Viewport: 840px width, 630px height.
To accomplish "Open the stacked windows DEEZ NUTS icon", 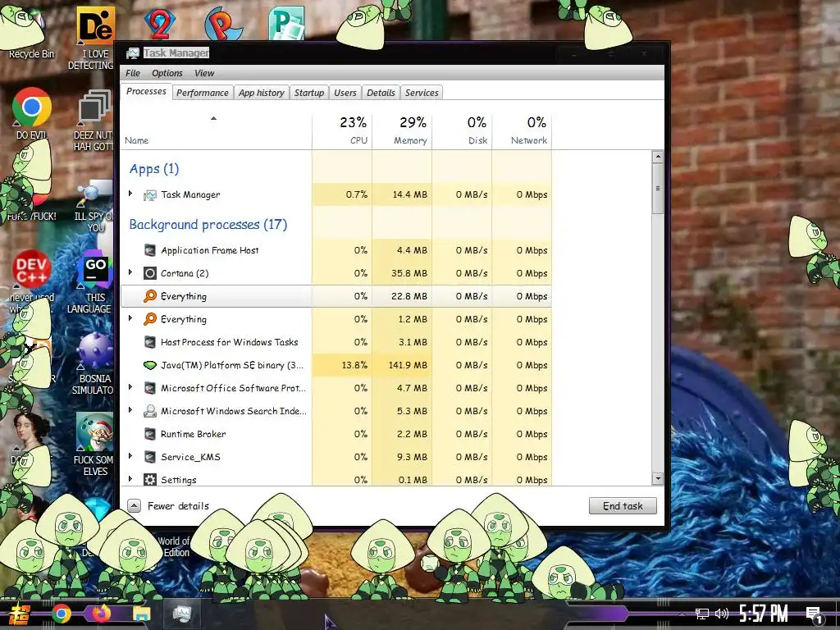I will (x=95, y=107).
